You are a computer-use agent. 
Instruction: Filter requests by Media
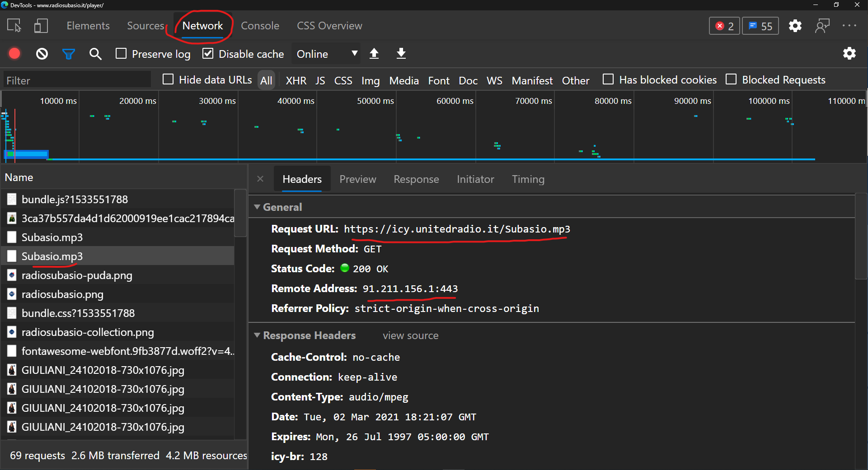(404, 81)
